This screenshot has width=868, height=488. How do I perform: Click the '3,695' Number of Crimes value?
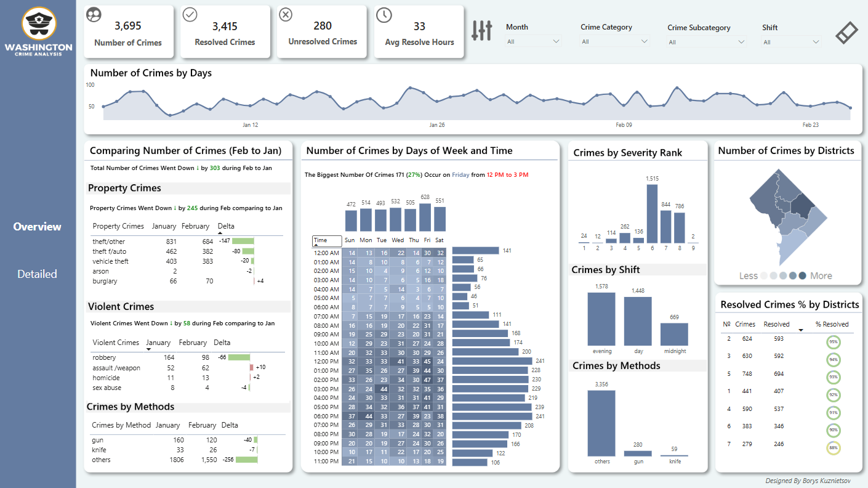coord(128,26)
